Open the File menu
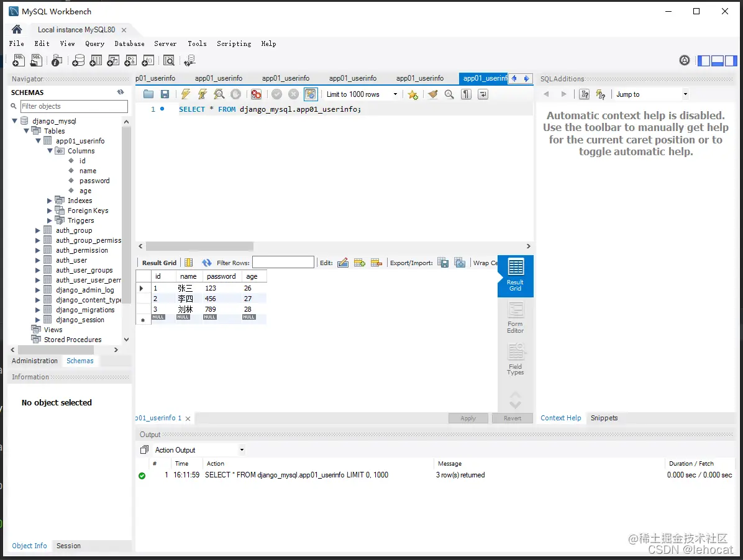This screenshot has height=560, width=743. coord(17,43)
